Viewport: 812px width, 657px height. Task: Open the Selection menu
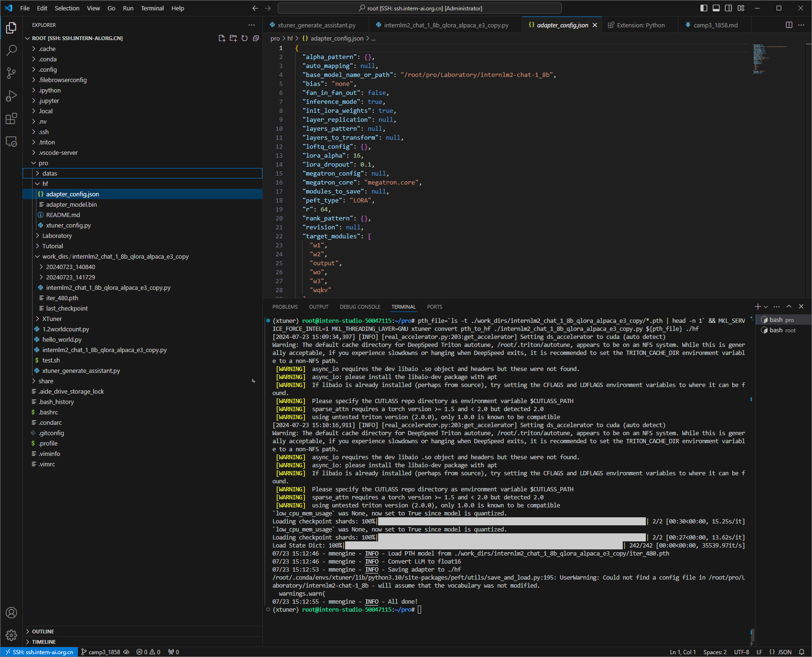(x=67, y=8)
